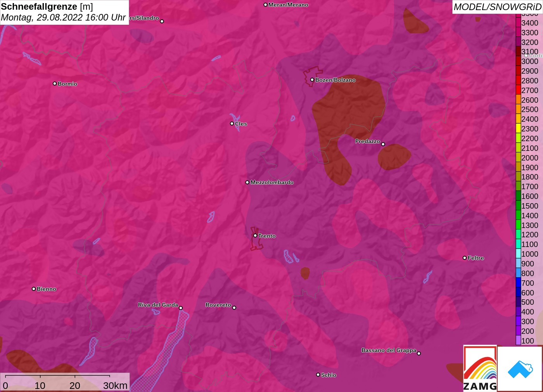Select the Trento city label

pos(267,236)
